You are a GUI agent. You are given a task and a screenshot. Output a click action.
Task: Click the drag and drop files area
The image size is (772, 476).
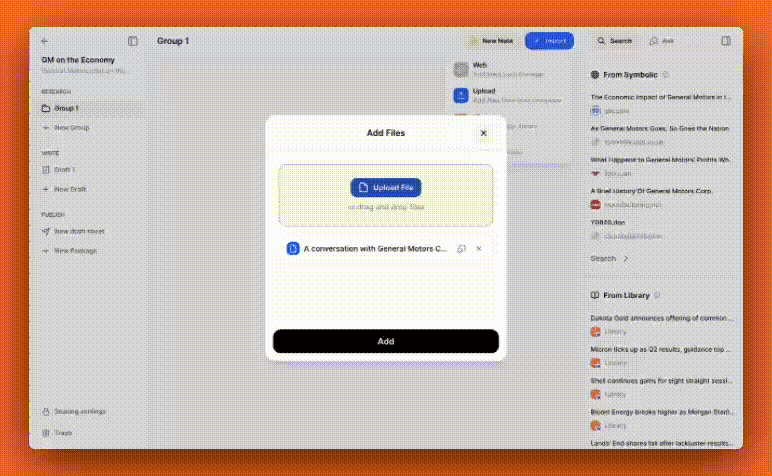[386, 195]
